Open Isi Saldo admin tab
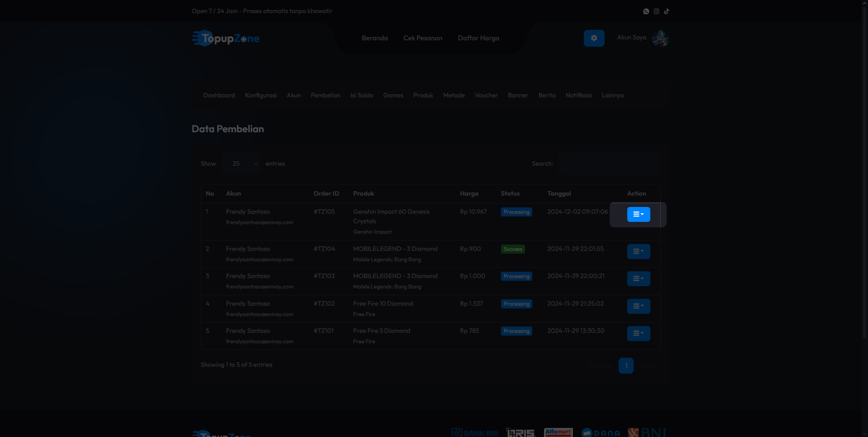 coord(362,95)
